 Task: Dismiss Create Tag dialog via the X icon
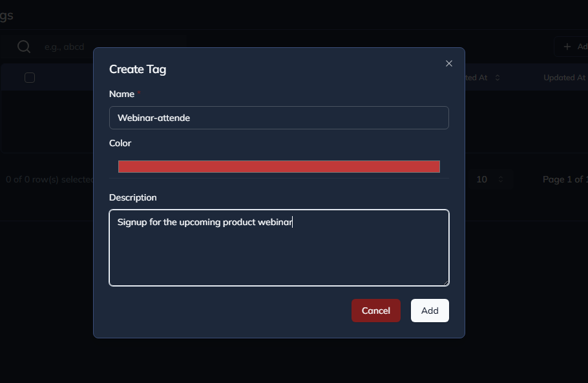(449, 63)
